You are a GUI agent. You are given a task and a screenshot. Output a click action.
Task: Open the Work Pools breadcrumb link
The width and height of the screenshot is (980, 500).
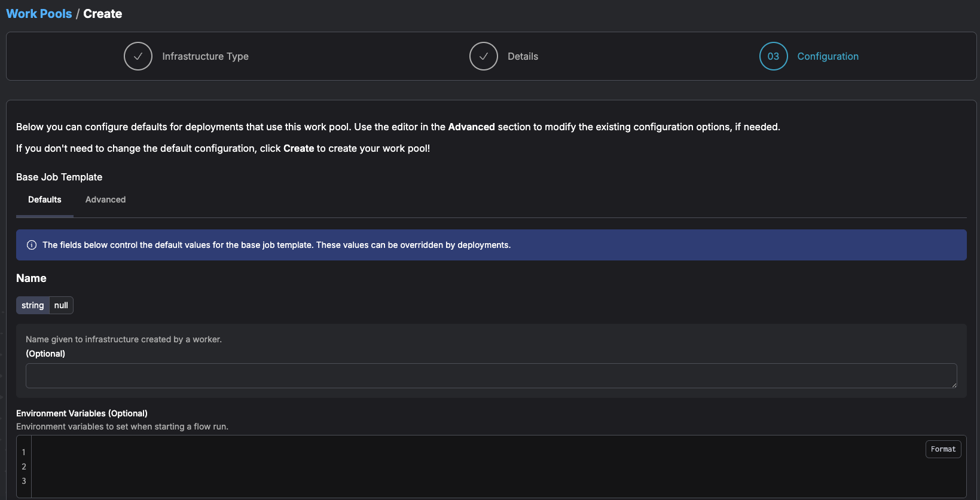pyautogui.click(x=39, y=14)
